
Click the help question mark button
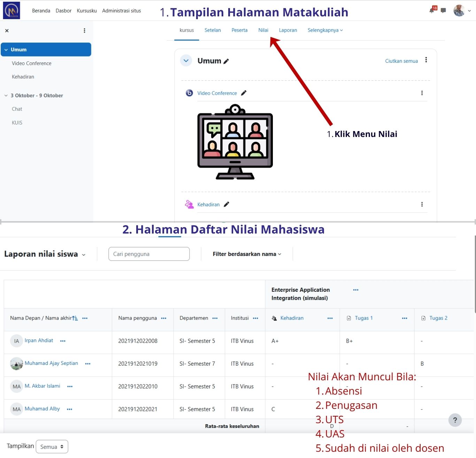click(455, 420)
